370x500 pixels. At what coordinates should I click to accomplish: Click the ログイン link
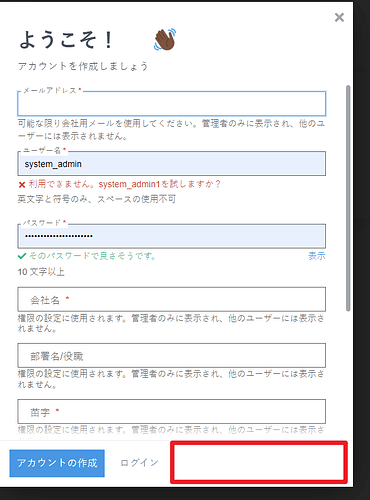point(139,463)
